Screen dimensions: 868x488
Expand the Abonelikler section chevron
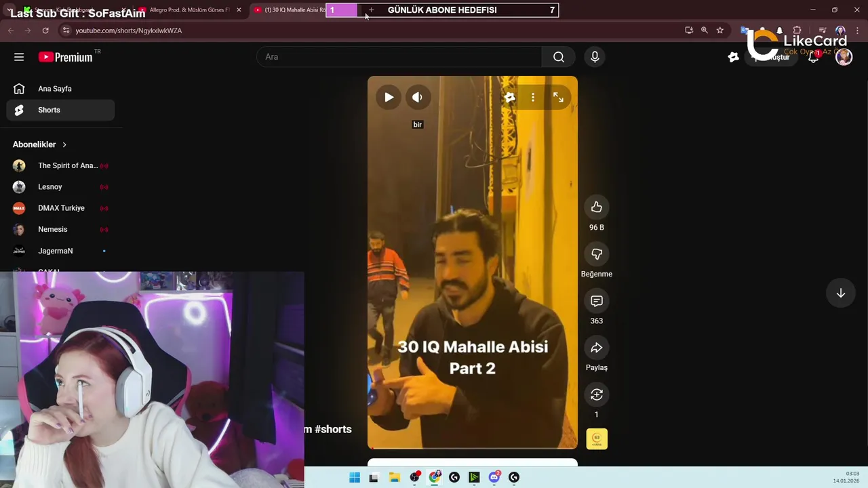click(x=64, y=144)
